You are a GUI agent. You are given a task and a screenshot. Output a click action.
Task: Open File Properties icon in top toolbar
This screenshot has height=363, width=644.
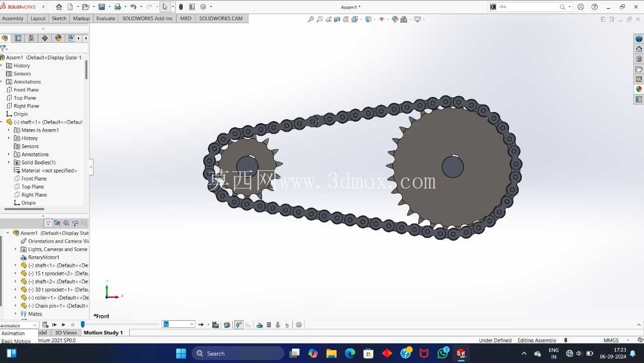click(192, 7)
